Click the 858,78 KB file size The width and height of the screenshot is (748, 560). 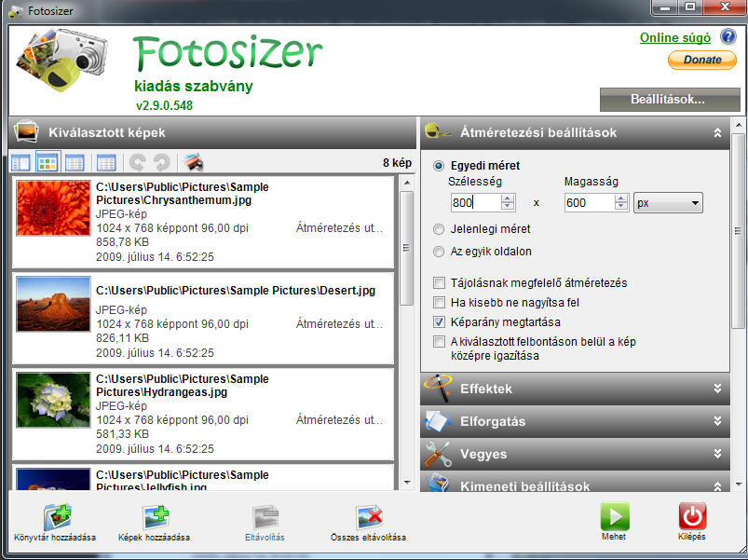[123, 242]
